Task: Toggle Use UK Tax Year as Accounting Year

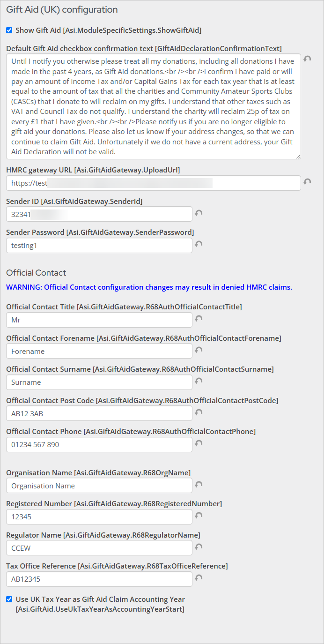Action: (x=9, y=599)
